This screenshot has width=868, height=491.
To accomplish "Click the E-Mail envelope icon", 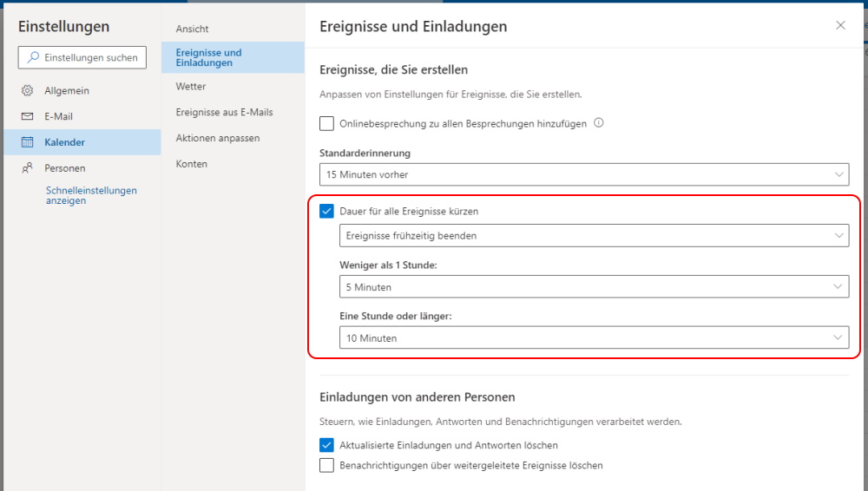I will [x=27, y=116].
